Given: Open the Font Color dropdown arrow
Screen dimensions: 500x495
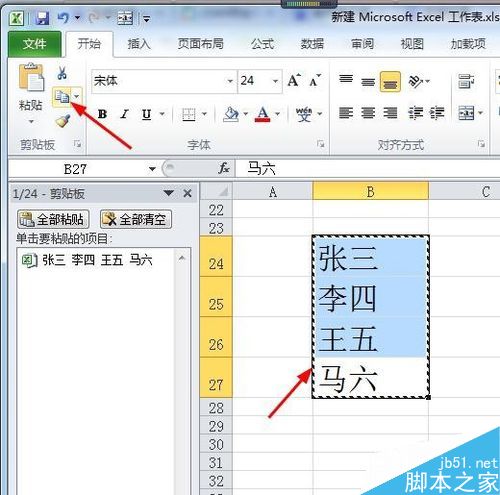Looking at the screenshot, I should (x=277, y=114).
